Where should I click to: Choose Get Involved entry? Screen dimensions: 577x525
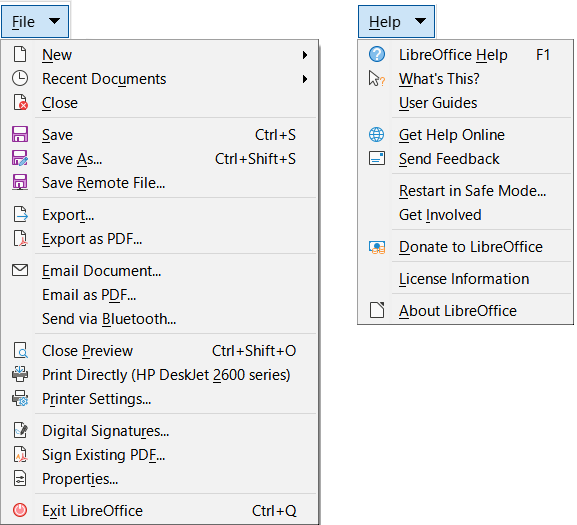click(465, 214)
